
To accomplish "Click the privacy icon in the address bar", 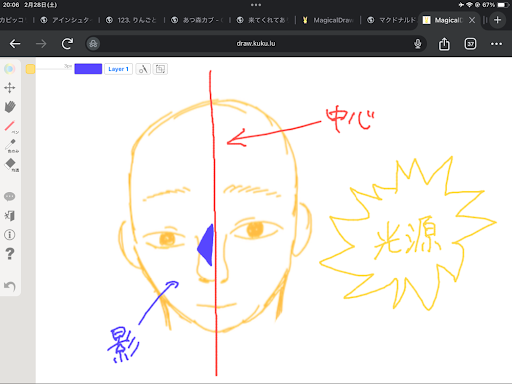I will pos(93,44).
